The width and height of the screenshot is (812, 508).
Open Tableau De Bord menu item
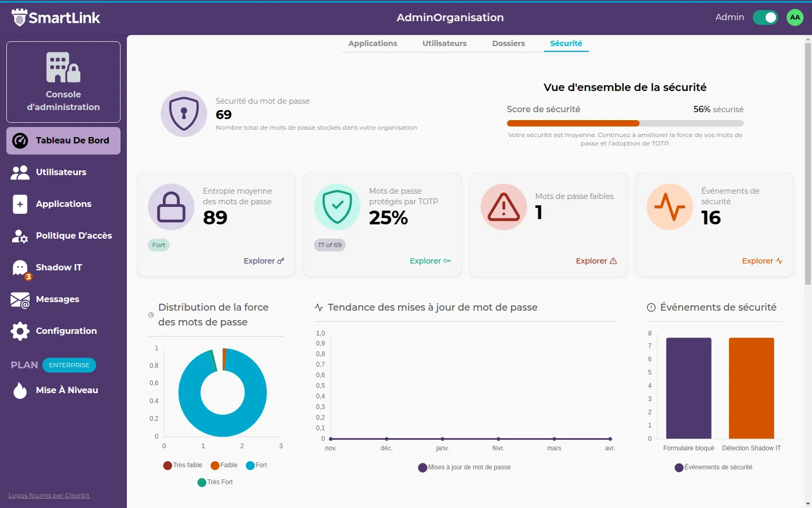pyautogui.click(x=63, y=141)
